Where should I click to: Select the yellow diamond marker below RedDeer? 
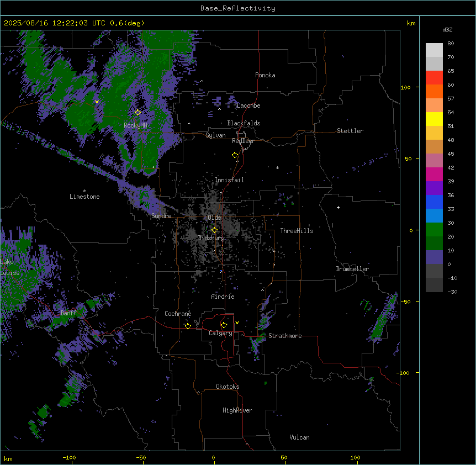click(x=235, y=155)
